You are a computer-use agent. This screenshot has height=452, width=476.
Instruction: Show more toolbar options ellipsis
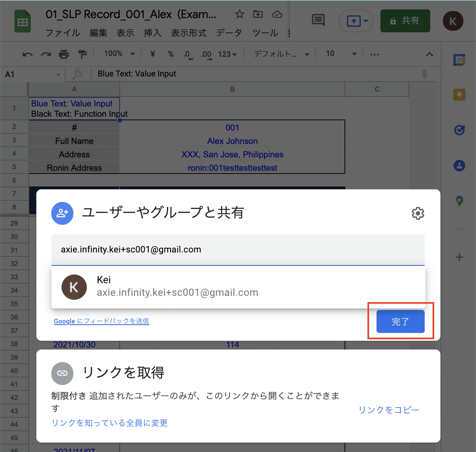(374, 54)
